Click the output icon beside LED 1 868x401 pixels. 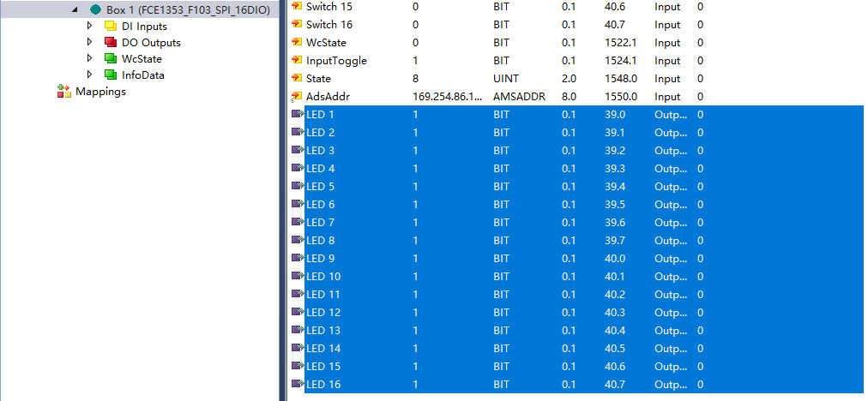(298, 115)
